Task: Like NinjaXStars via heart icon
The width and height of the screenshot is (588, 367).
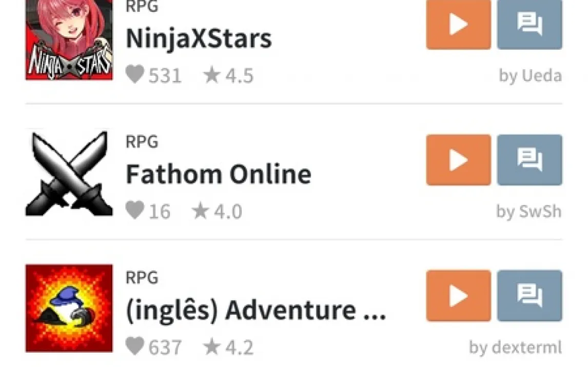Action: tap(134, 74)
